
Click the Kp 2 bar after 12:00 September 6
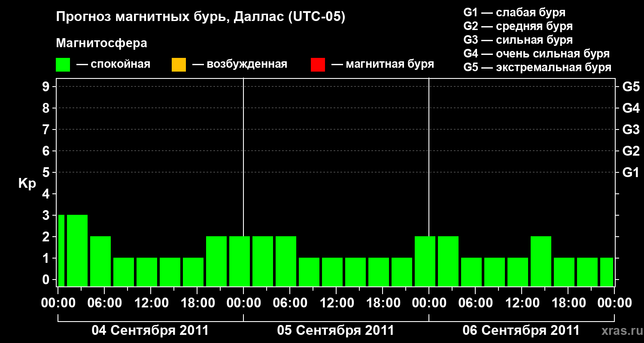pos(541,261)
